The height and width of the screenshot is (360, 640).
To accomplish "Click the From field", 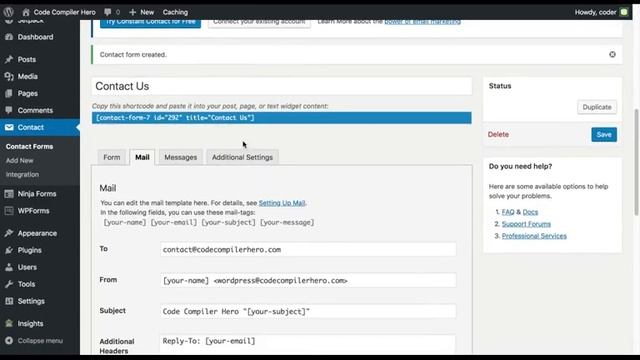I will click(308, 280).
